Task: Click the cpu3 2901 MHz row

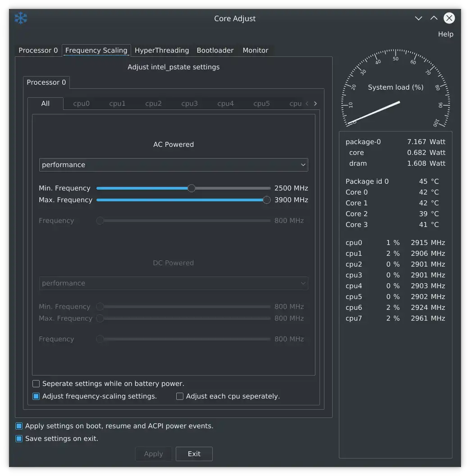Action: point(395,275)
